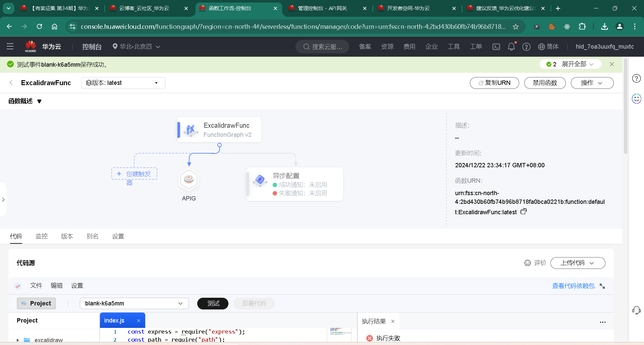Open the 文件 menu in code editor
The width and height of the screenshot is (644, 345).
tap(36, 285)
